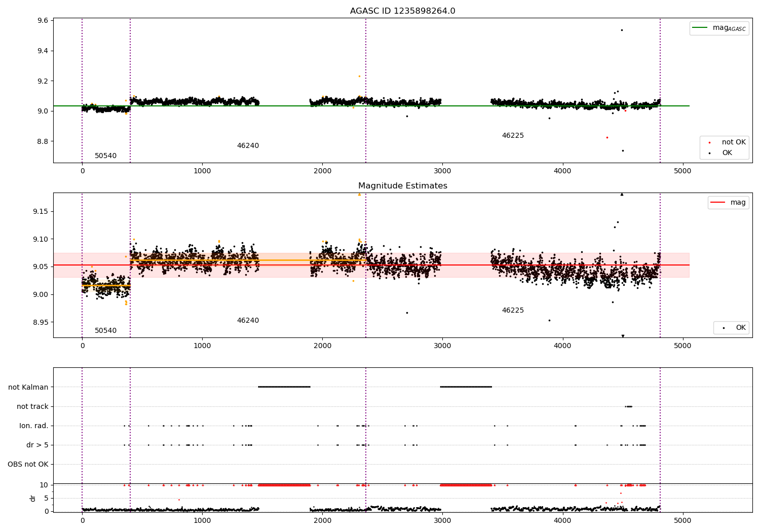Click the 'not OK' legend entry in top plot
760x532 pixels.
click(724, 142)
